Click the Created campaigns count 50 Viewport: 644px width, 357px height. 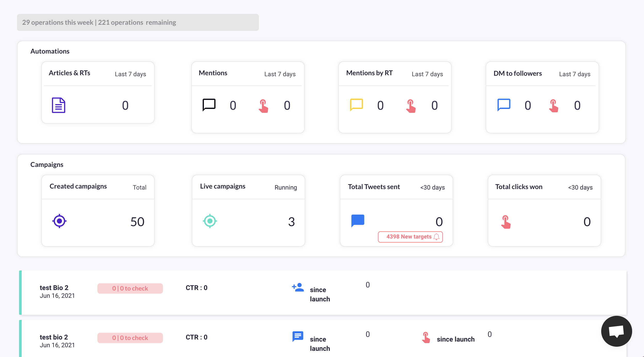point(137,222)
